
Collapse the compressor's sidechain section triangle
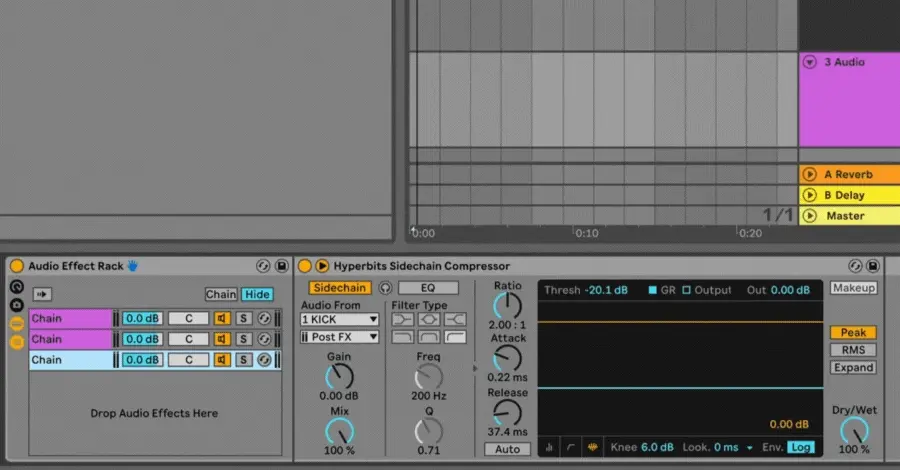pos(322,266)
